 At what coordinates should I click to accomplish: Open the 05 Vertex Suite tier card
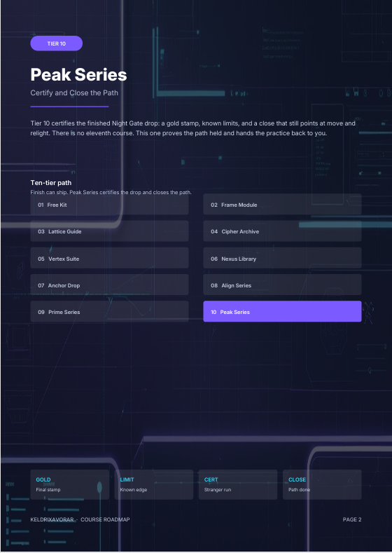point(109,258)
